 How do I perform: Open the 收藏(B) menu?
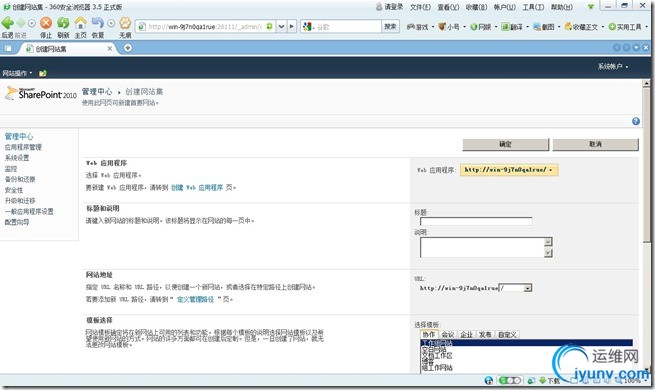[x=477, y=7]
